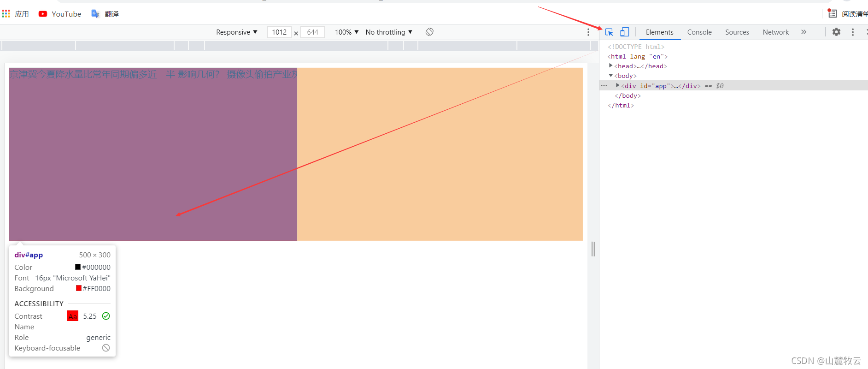Switch to the Console tab
Image resolution: width=868 pixels, height=369 pixels.
tap(699, 32)
